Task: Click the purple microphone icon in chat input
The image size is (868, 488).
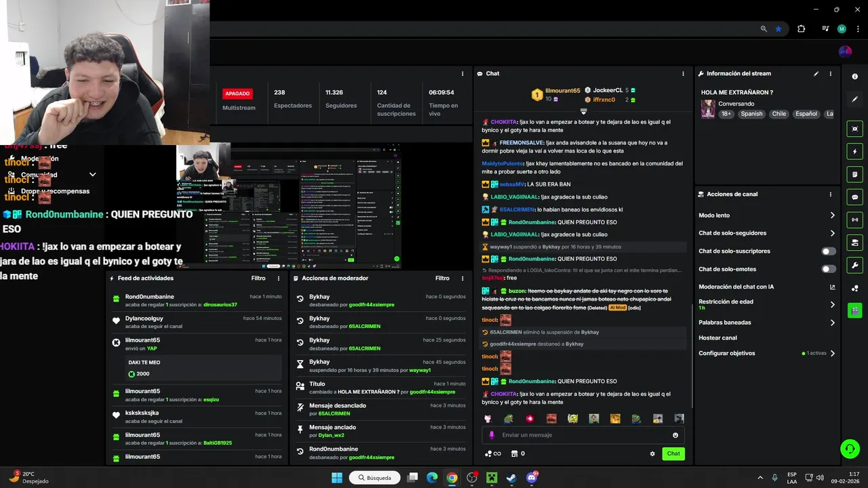Action: click(x=492, y=435)
